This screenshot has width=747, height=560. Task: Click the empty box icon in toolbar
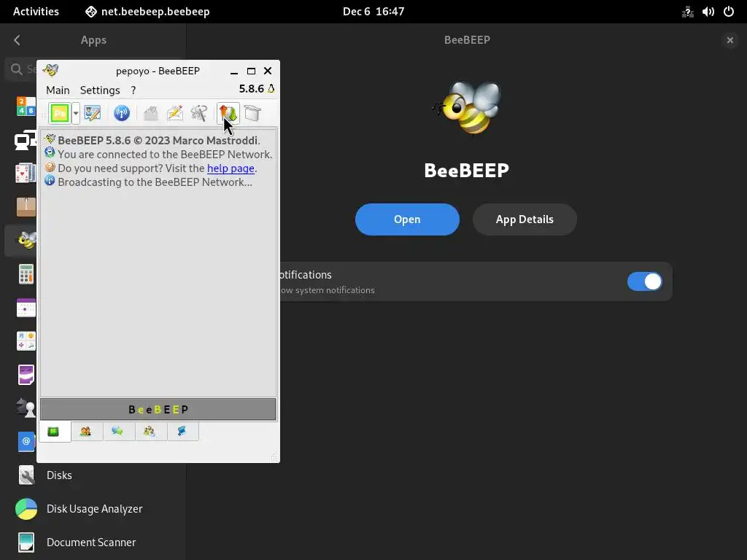click(x=252, y=113)
